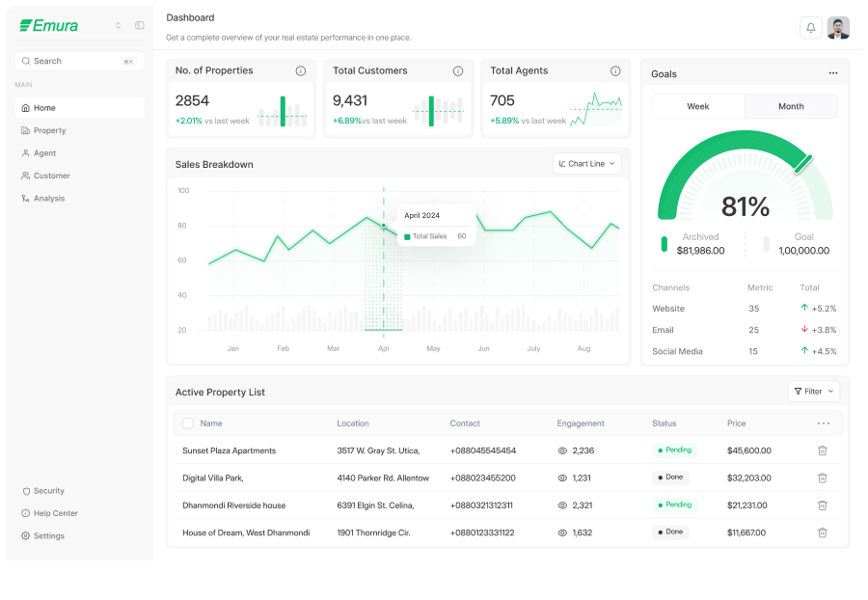Click the Name column header
The width and height of the screenshot is (868, 600).
(211, 423)
